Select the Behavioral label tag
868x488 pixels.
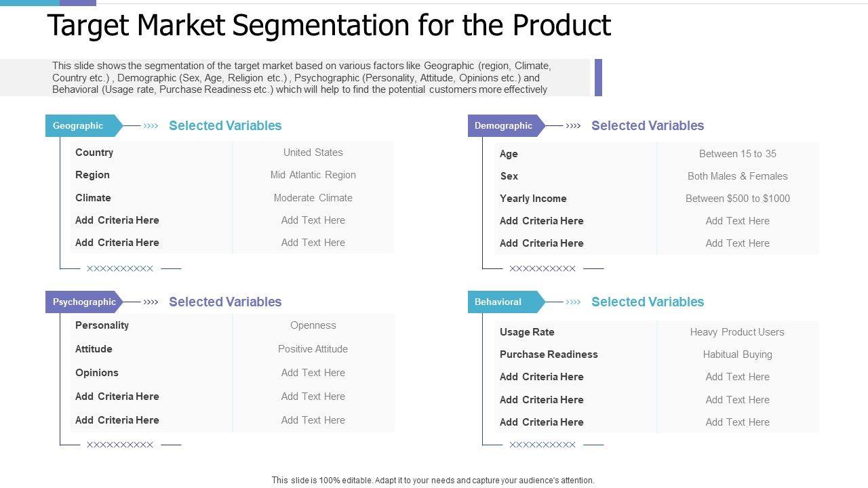coord(498,302)
